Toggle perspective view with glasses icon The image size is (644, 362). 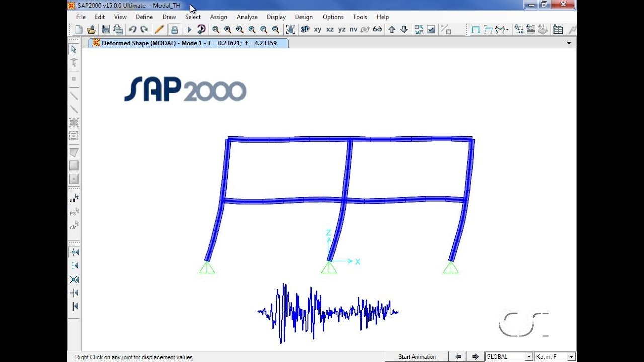[377, 30]
